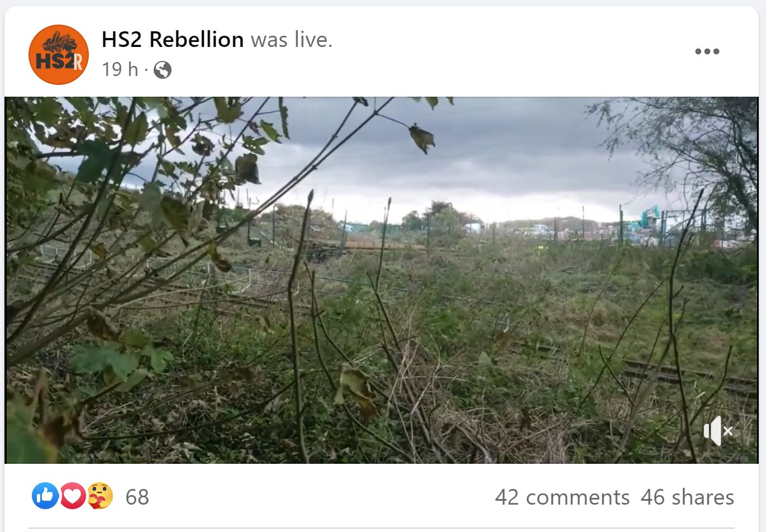Click the HS2 Rebellion orange profile avatar

(58, 55)
